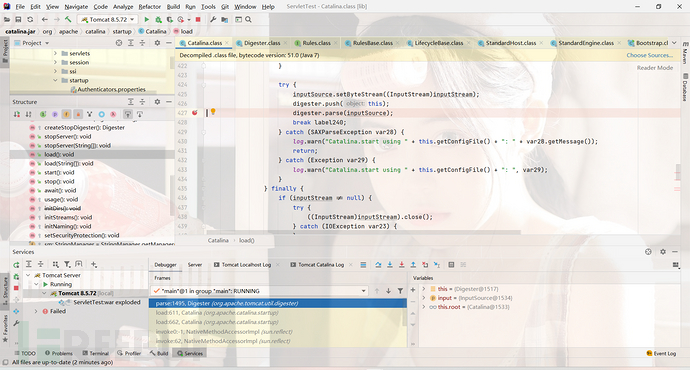The width and height of the screenshot is (690, 370).
Task: Click the Add Service plus icon
Action: click(x=94, y=264)
